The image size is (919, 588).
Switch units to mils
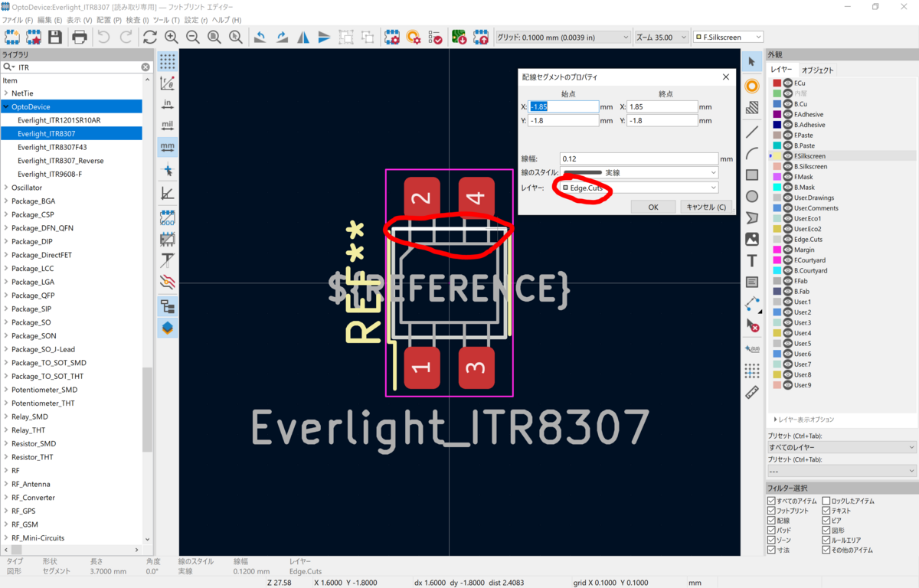coord(167,125)
